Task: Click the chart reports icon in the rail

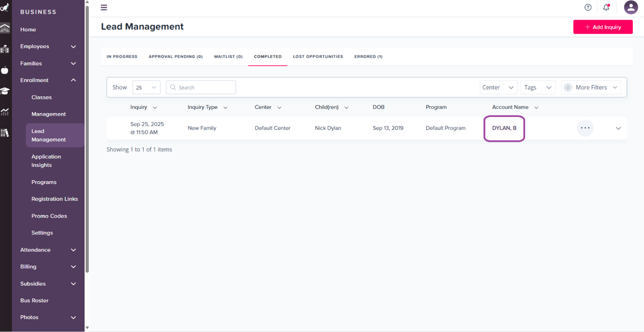Action: (x=5, y=112)
